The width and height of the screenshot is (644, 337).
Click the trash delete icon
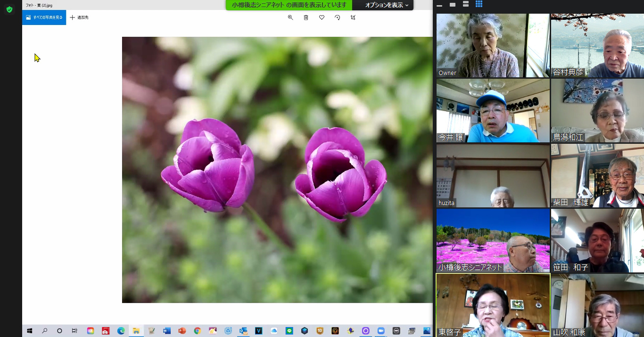click(306, 17)
